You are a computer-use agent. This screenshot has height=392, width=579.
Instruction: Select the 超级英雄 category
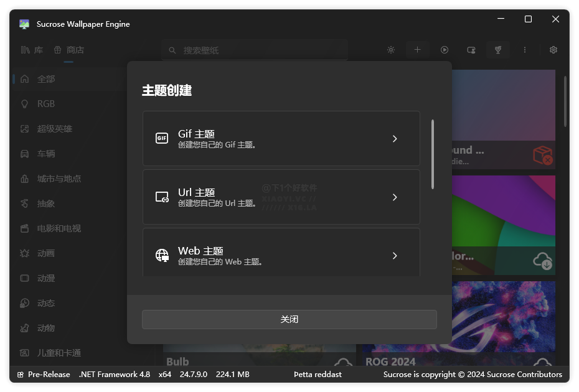pos(70,129)
